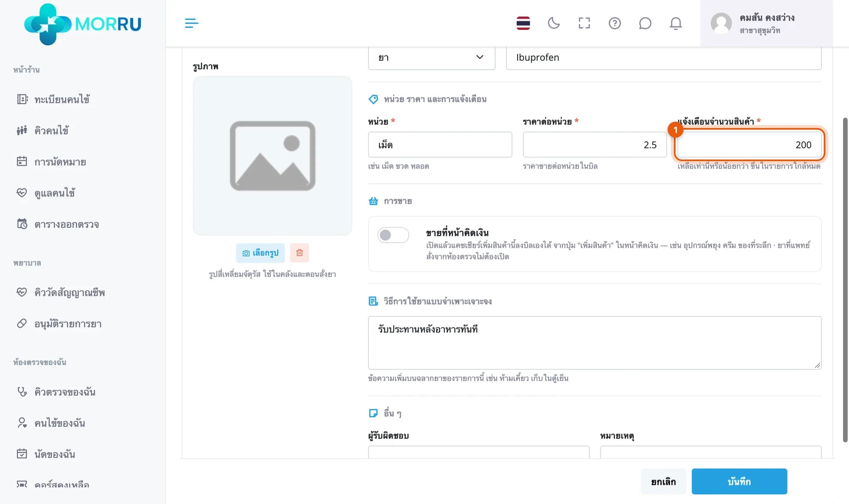The width and height of the screenshot is (849, 504).
Task: Click the ผู้รับผิดชอบ input field
Action: (x=478, y=452)
